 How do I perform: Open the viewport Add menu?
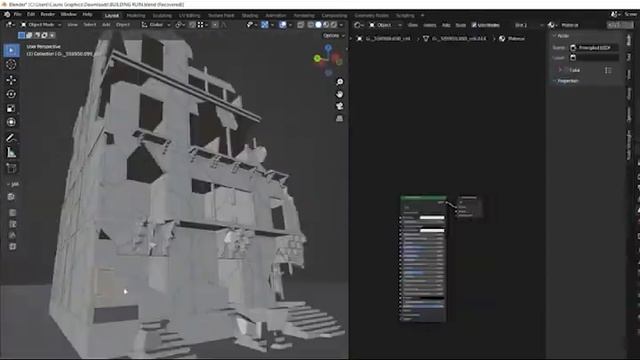coord(106,25)
